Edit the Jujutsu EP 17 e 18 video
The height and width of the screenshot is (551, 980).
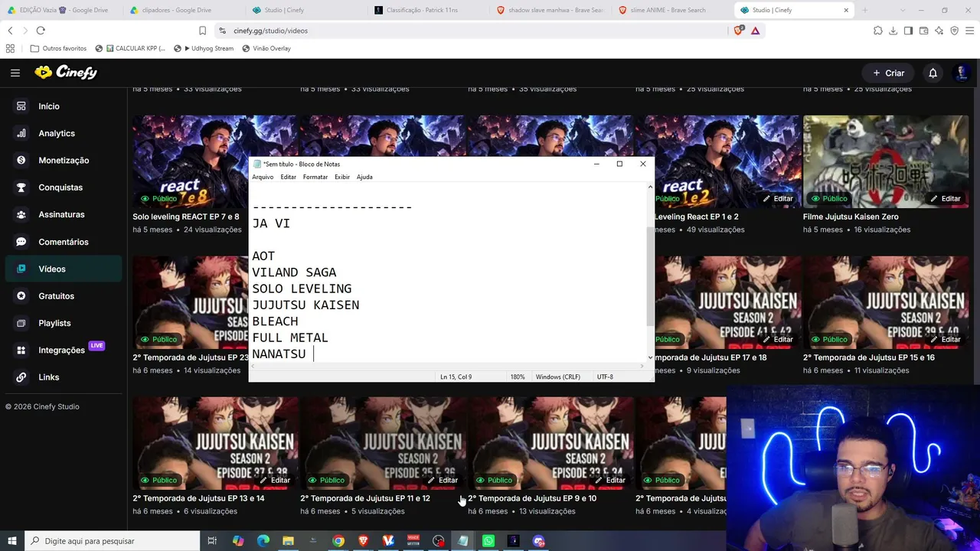coord(777,340)
